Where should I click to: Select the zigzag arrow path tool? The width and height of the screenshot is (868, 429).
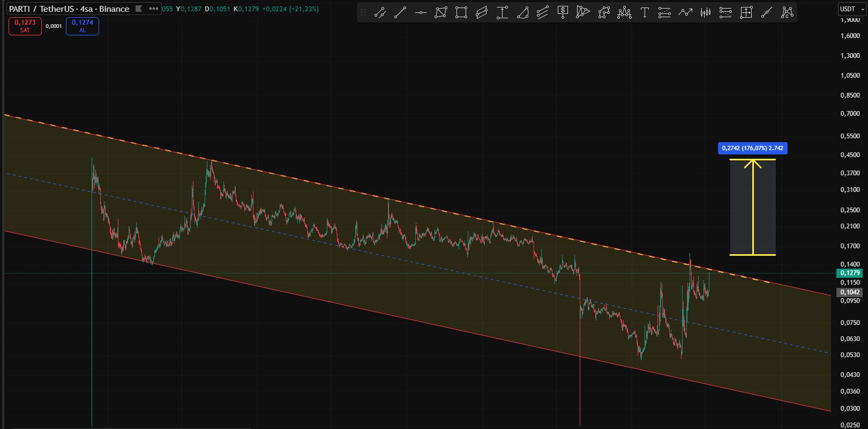[x=685, y=12]
